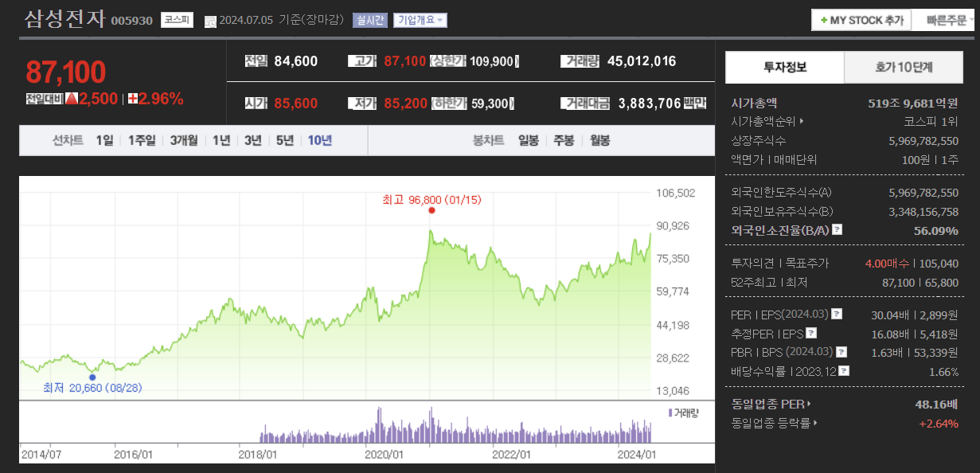Click the 동일업종 PER value 48.16배
The width and height of the screenshot is (980, 473).
[x=937, y=404]
